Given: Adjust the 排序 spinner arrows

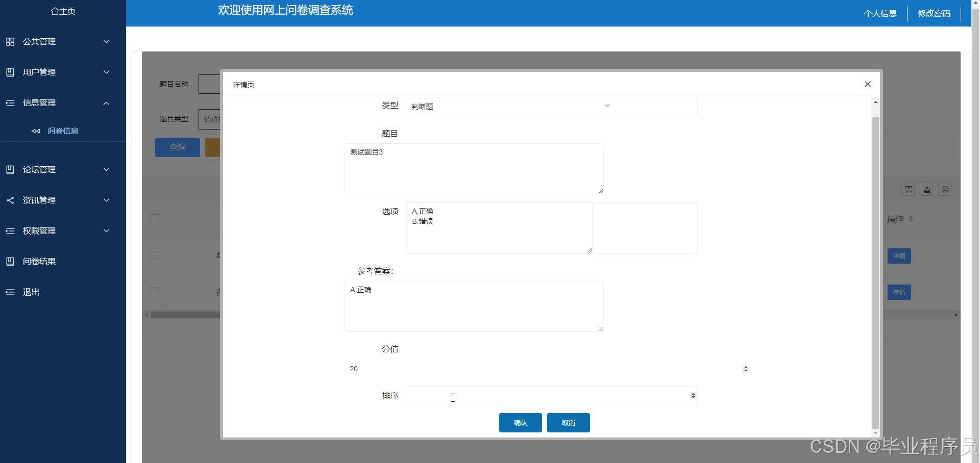Looking at the screenshot, I should [693, 396].
